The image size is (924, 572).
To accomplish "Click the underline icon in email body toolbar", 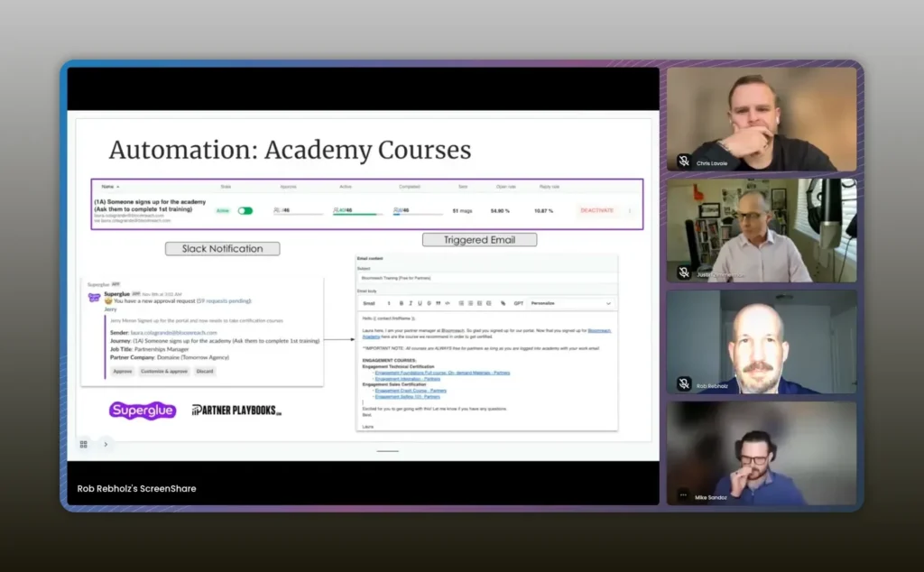I will (420, 303).
